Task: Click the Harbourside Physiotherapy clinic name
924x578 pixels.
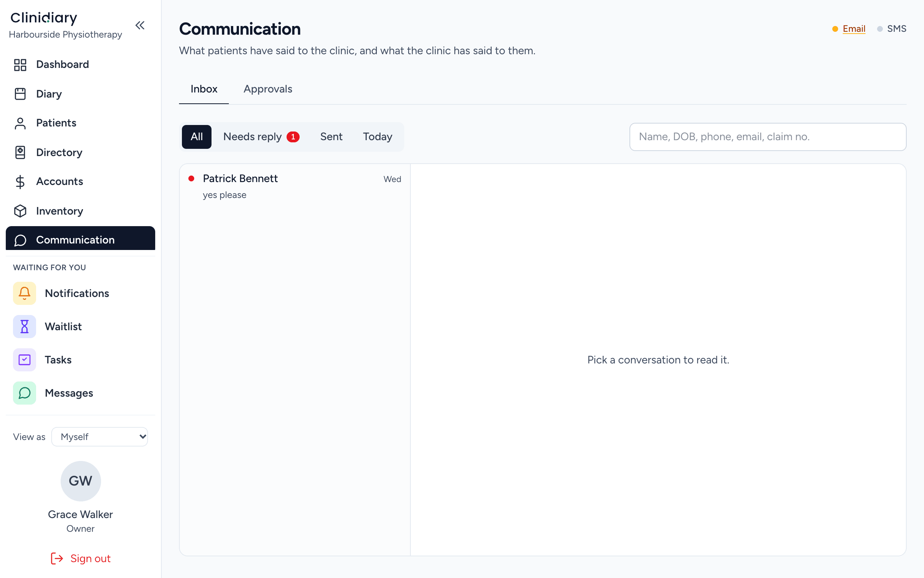Action: click(x=65, y=34)
